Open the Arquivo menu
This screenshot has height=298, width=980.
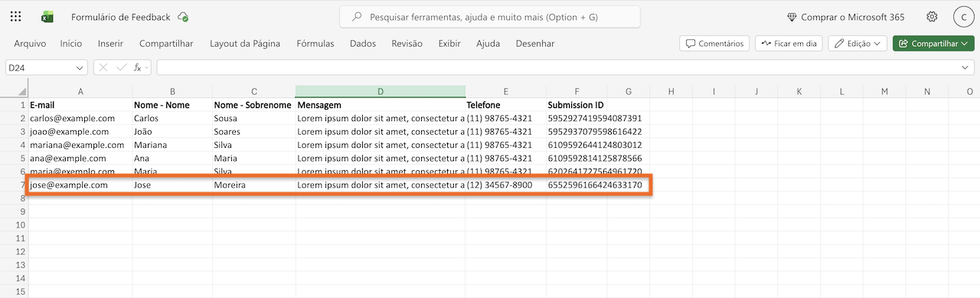click(30, 44)
